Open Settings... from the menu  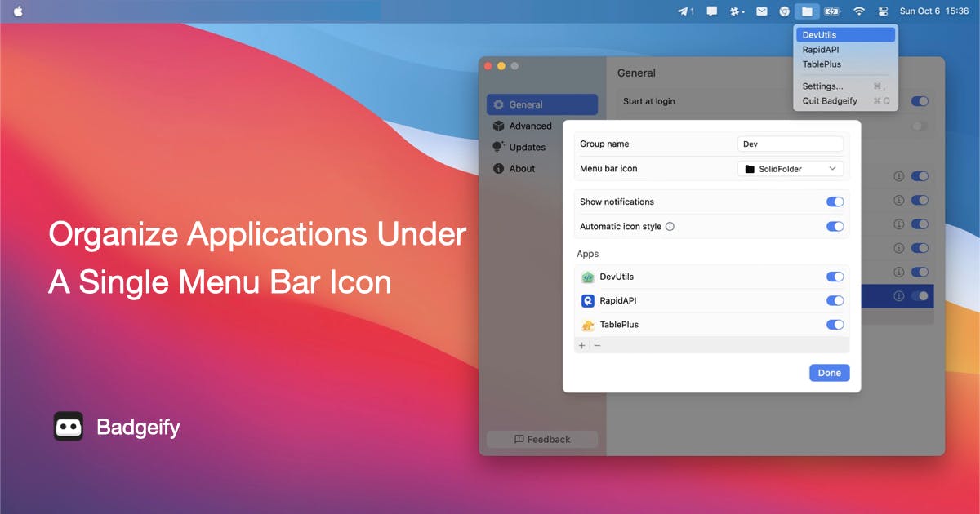pos(846,86)
